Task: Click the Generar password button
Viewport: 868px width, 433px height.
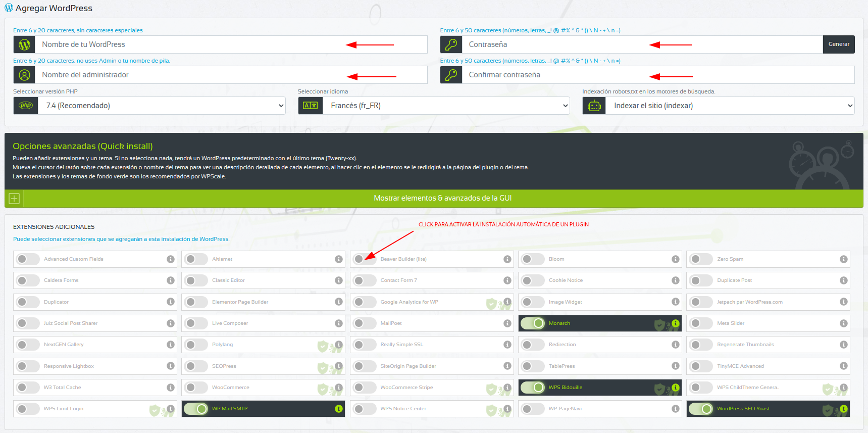Action: [839, 44]
